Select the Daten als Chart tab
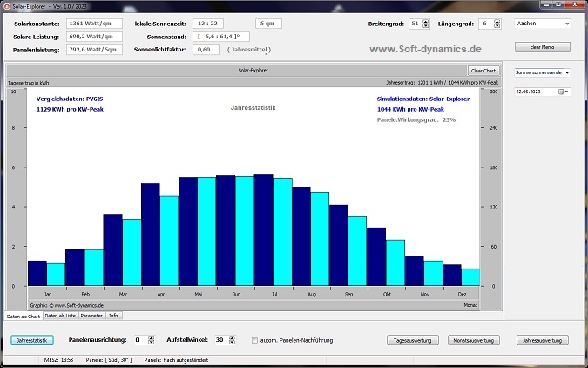 (22, 315)
